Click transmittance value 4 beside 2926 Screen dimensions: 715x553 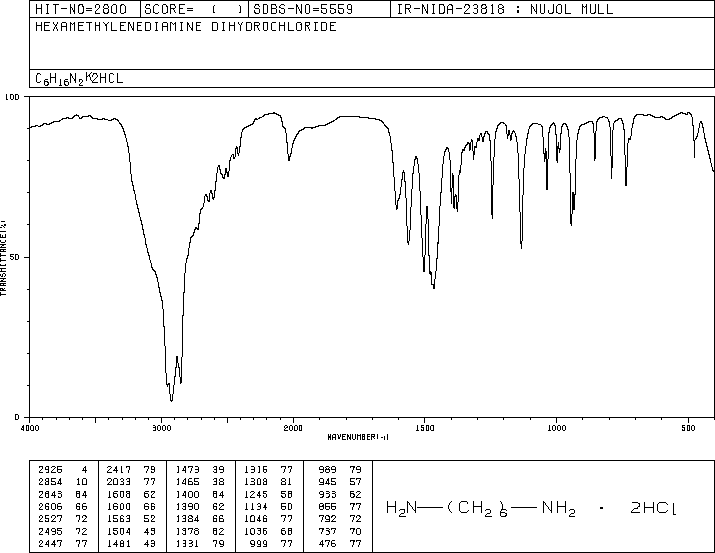84,470
